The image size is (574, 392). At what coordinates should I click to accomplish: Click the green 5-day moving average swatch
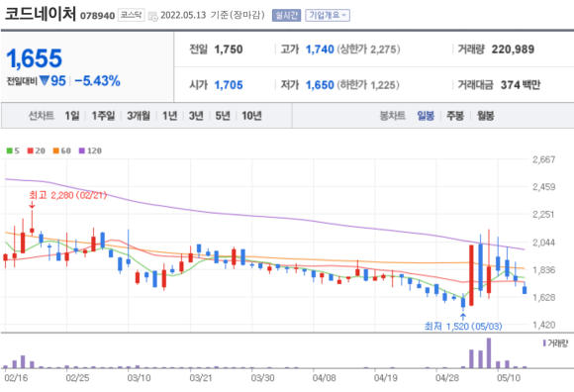click(x=10, y=150)
